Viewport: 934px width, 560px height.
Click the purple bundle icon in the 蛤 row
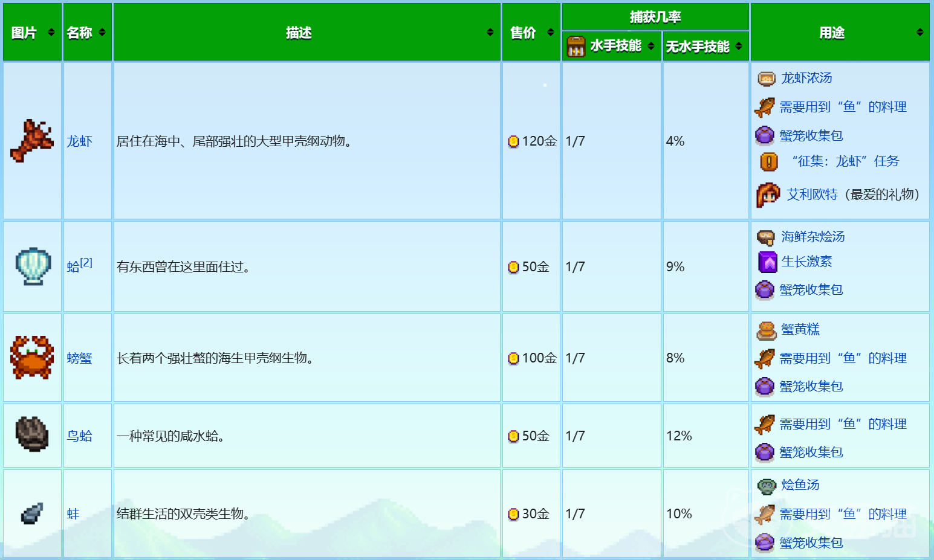(x=765, y=290)
